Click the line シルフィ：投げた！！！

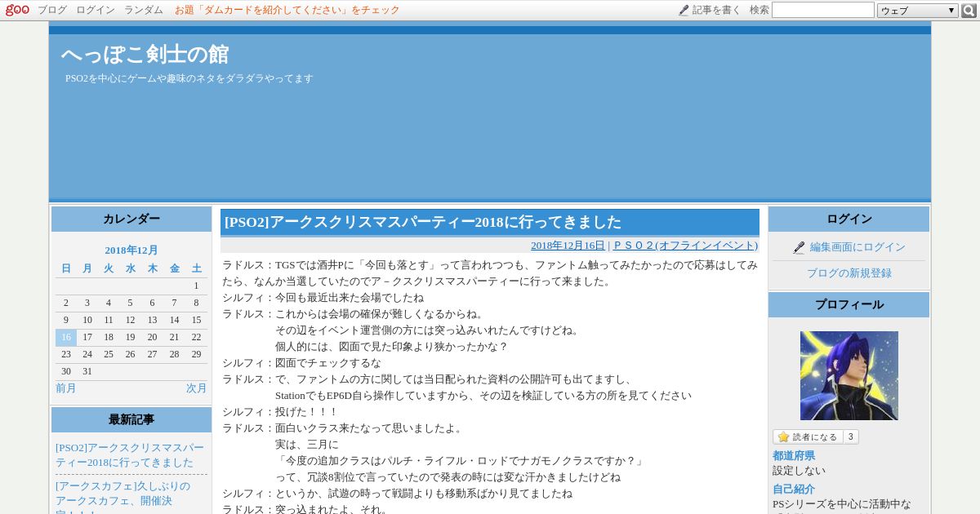click(280, 412)
